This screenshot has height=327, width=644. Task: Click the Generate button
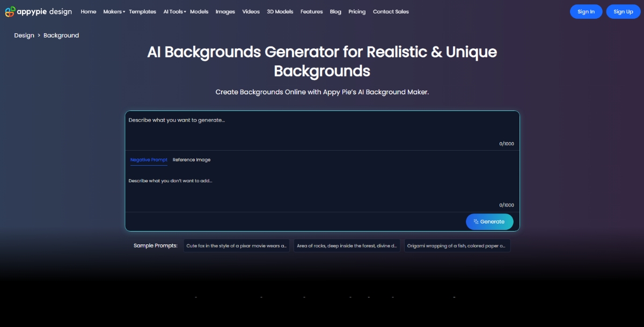click(489, 221)
